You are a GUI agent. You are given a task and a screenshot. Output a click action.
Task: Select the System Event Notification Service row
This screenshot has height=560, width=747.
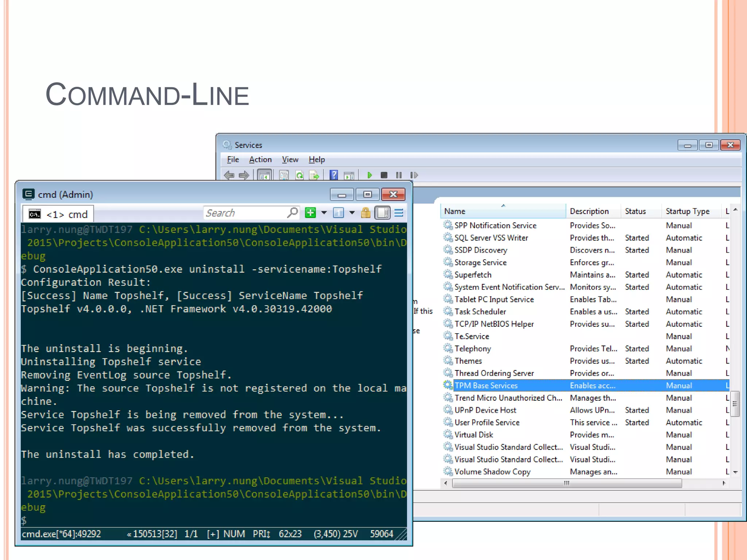[585, 287]
